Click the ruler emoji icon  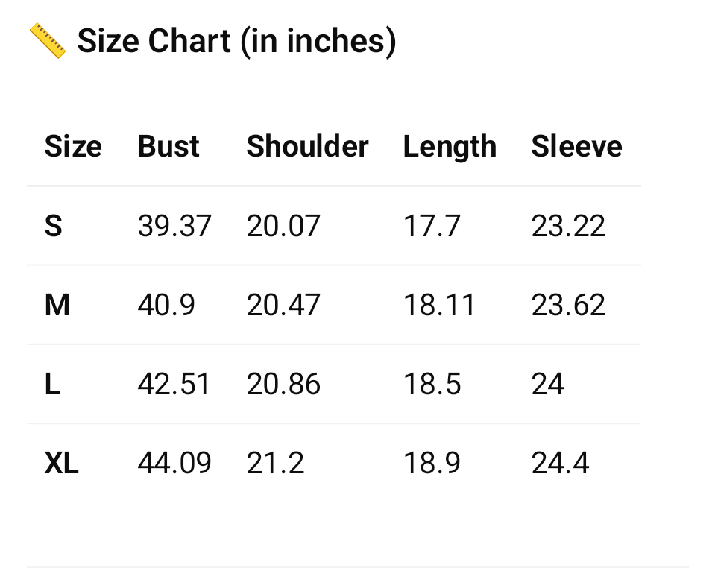(48, 40)
